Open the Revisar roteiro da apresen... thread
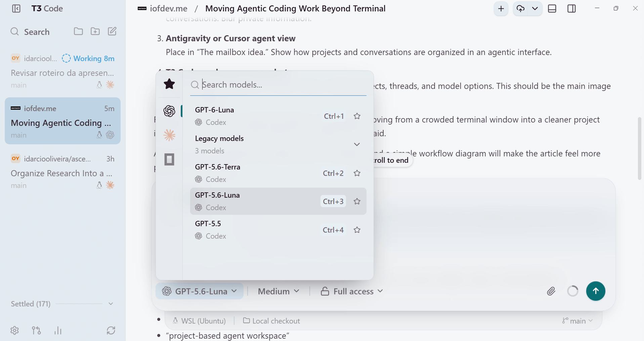This screenshot has height=341, width=644. tap(62, 71)
